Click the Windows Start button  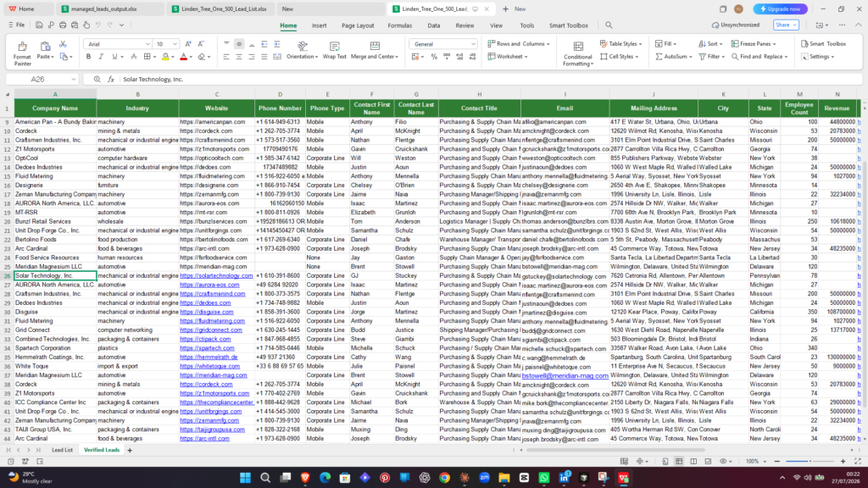pyautogui.click(x=245, y=478)
